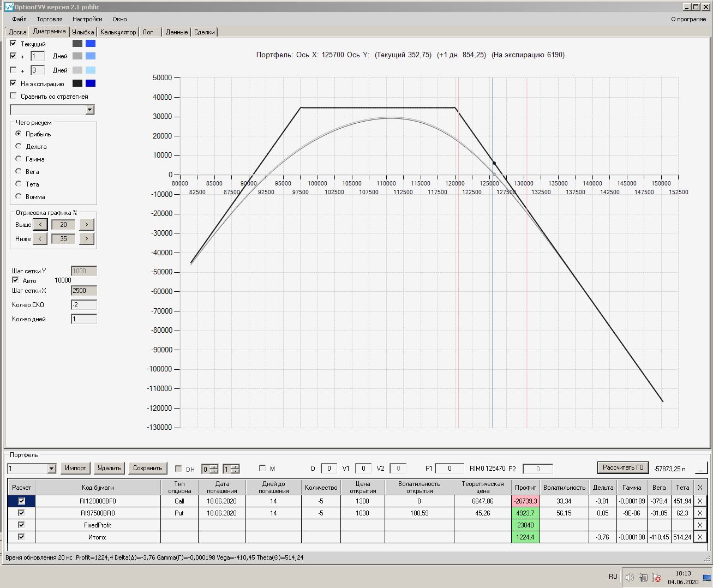Click left arrow for 'Выше' trim
Image resolution: width=713 pixels, height=588 pixels.
point(40,225)
